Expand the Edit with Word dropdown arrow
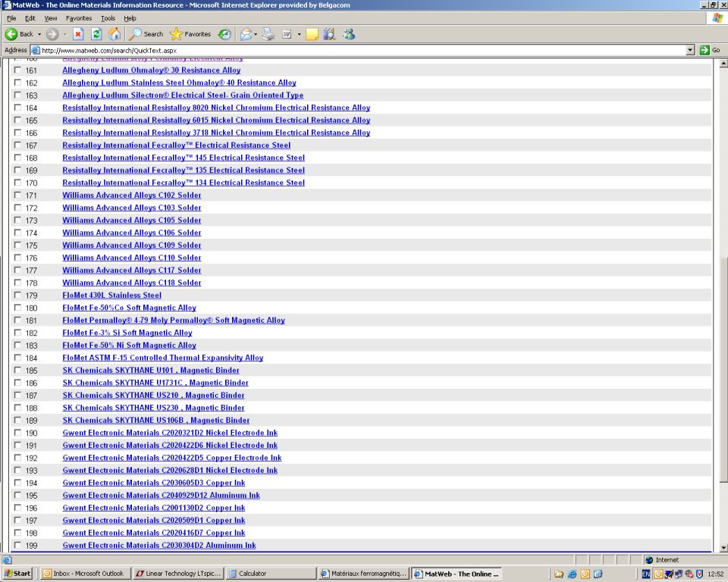728x582 pixels. tap(299, 34)
